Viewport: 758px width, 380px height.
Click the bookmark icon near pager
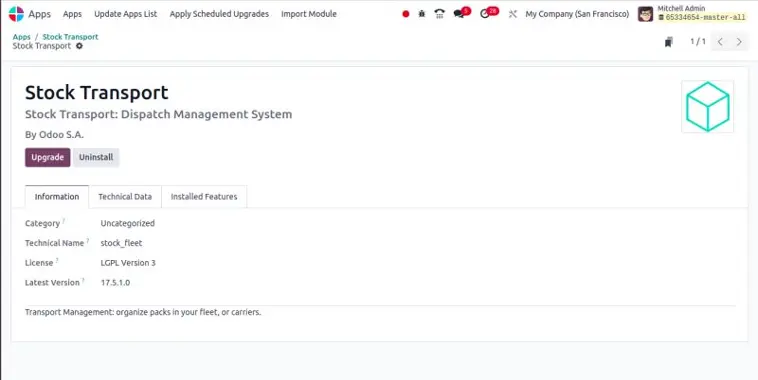669,42
